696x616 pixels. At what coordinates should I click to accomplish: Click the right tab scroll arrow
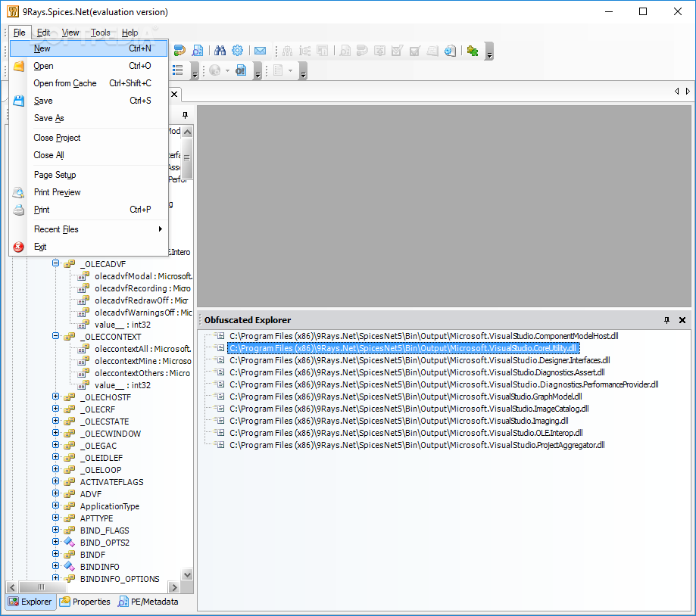click(688, 91)
